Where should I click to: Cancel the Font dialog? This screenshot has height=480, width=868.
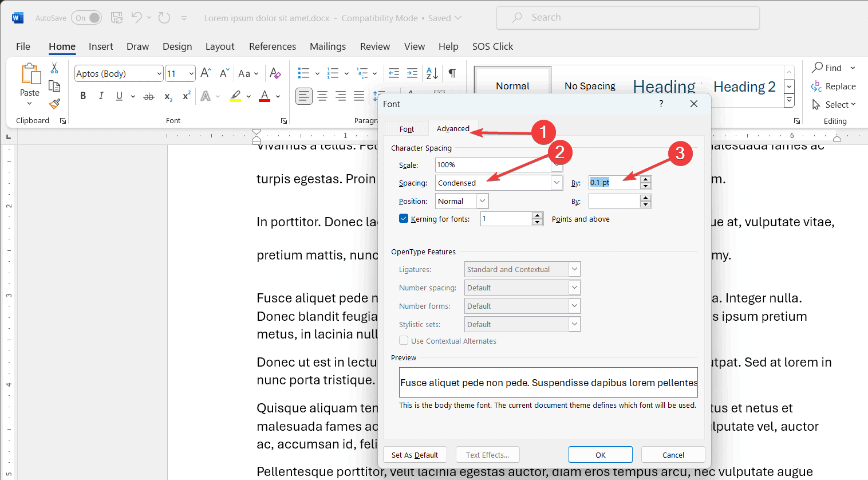tap(673, 455)
